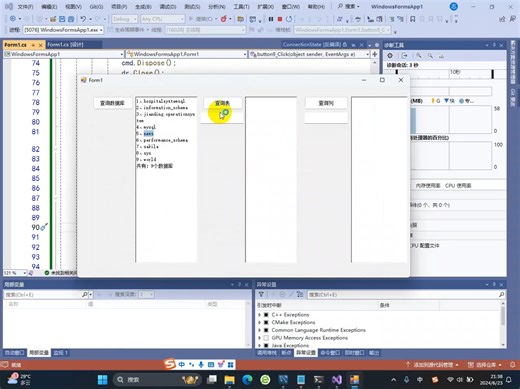Open the Git(G) menu

coord(96,7)
